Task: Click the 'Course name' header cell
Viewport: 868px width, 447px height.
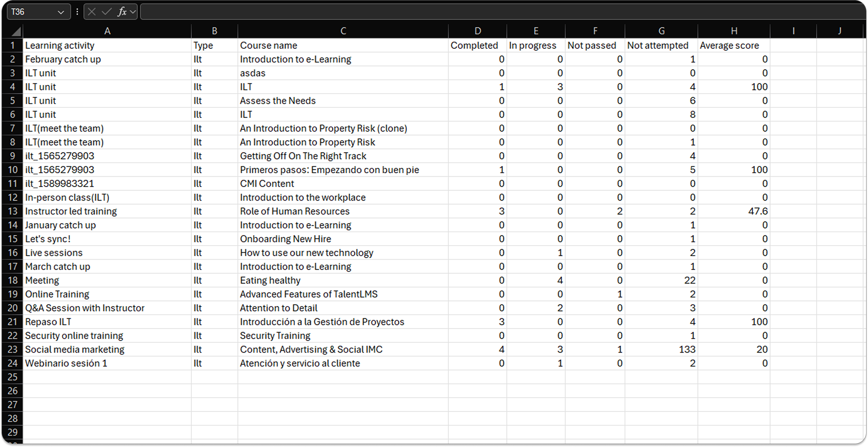Action: [343, 45]
